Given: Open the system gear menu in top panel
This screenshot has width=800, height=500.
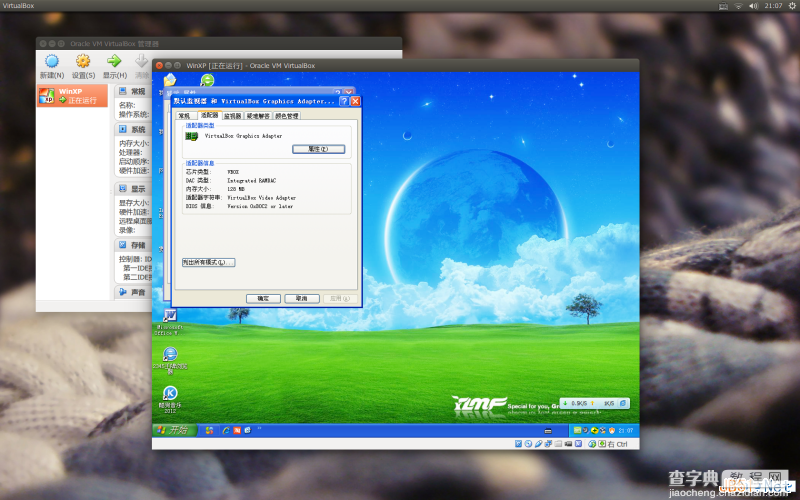Looking at the screenshot, I should pyautogui.click(x=792, y=6).
